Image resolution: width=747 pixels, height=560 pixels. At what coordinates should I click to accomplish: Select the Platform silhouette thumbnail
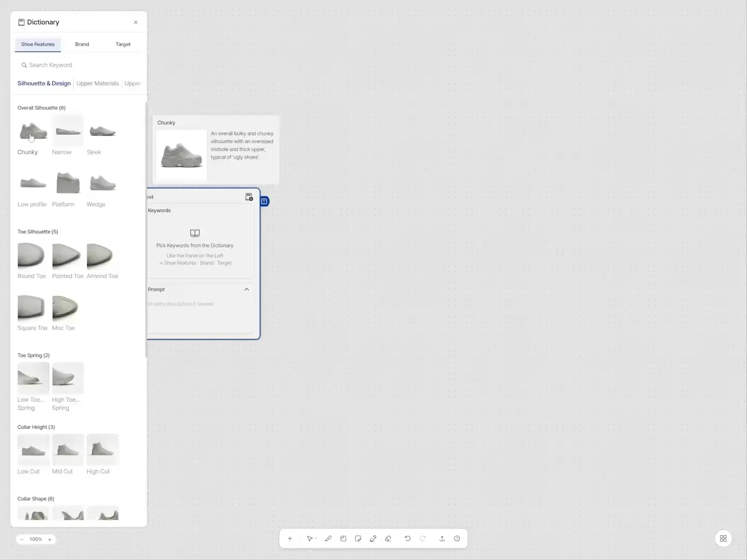coord(68,183)
